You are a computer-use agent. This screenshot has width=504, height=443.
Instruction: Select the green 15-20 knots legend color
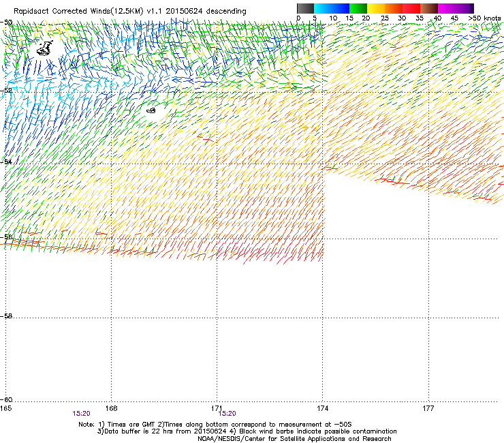(x=358, y=8)
